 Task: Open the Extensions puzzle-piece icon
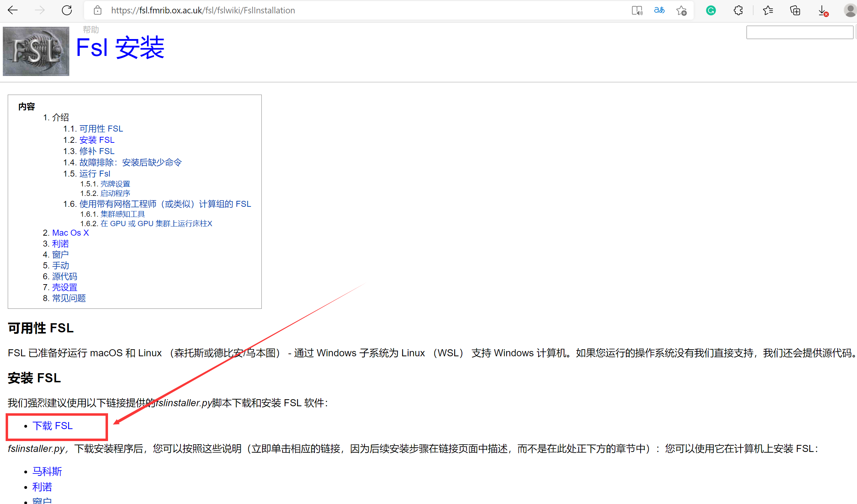(738, 10)
